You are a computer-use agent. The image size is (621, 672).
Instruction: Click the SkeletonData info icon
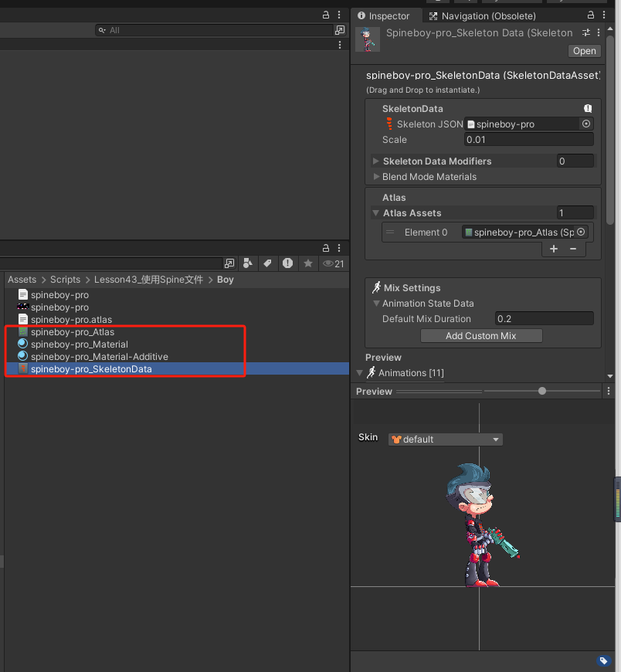[x=588, y=108]
